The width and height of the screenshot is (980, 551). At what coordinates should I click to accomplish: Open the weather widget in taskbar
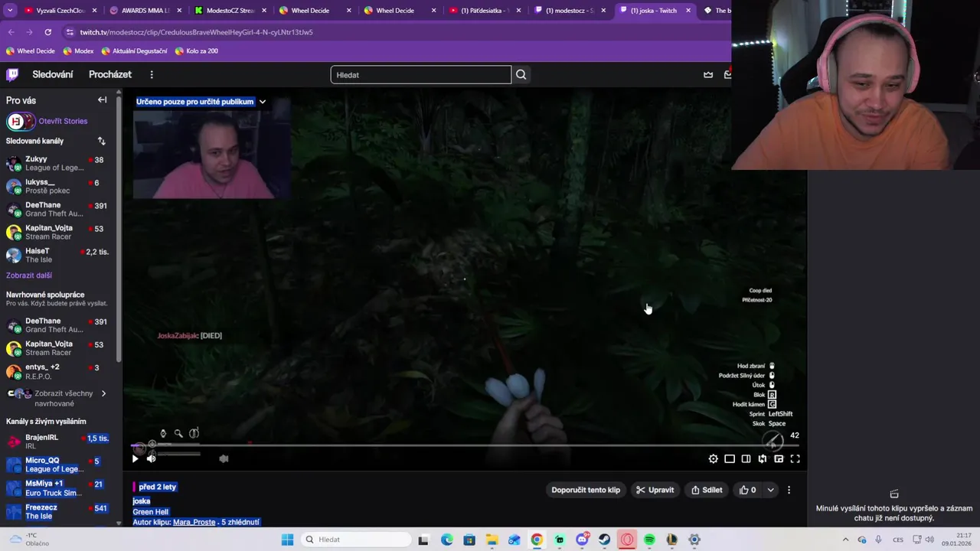[x=29, y=540]
